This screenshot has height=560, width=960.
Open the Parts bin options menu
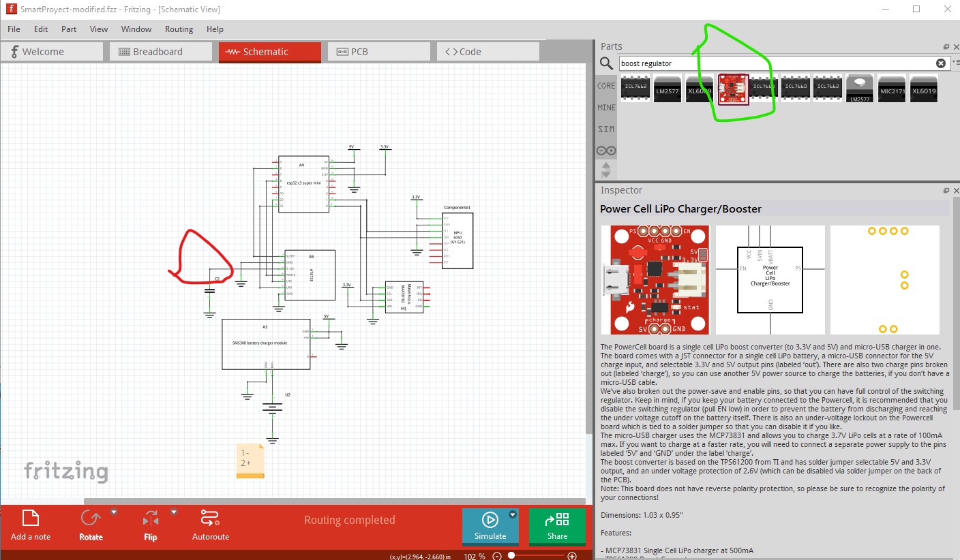pos(956,63)
